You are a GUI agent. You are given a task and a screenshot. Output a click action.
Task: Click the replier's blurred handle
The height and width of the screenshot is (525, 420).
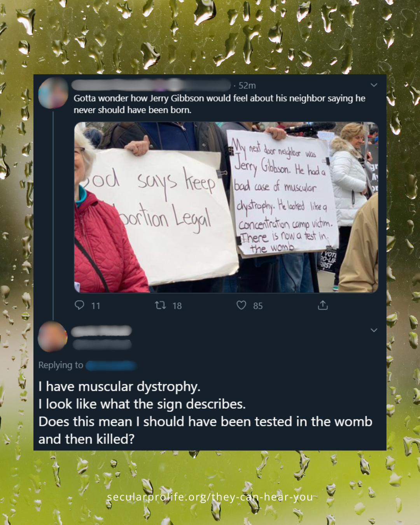tap(102, 344)
